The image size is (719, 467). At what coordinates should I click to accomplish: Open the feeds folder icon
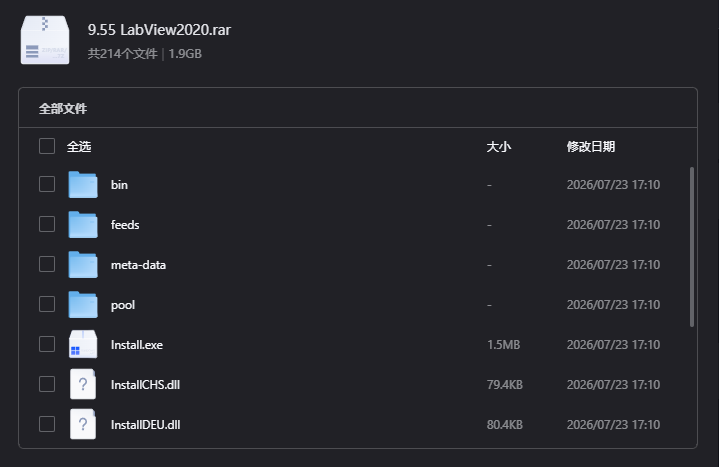click(x=83, y=224)
